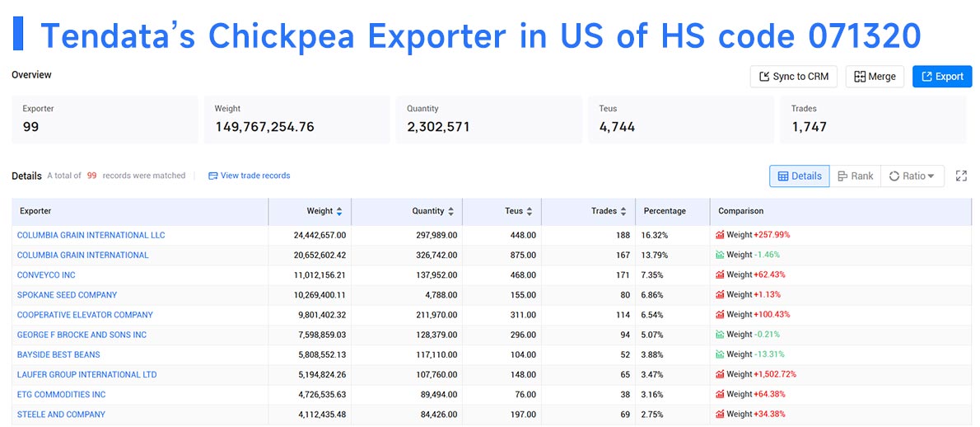Click Teus value 875.00
The image size is (980, 427).
[x=522, y=255]
